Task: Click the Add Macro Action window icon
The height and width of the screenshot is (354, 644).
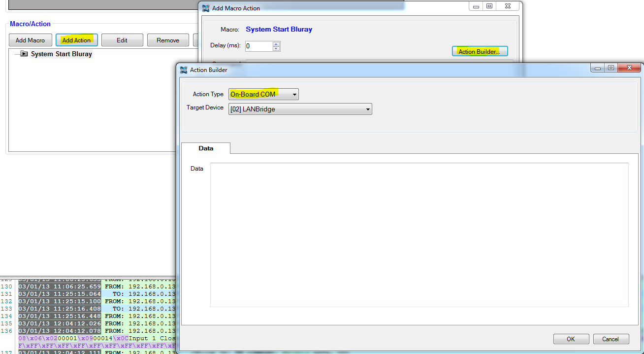Action: click(x=206, y=8)
